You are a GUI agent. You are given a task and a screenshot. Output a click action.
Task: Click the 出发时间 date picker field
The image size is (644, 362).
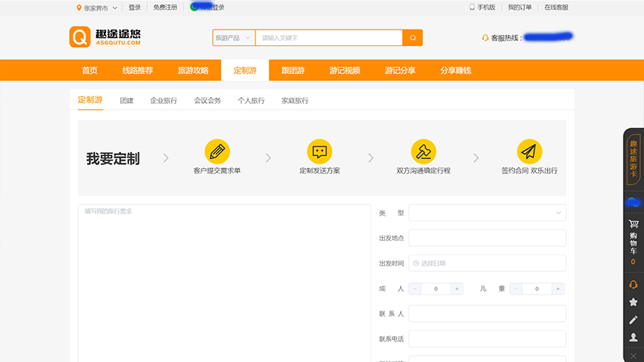(486, 263)
